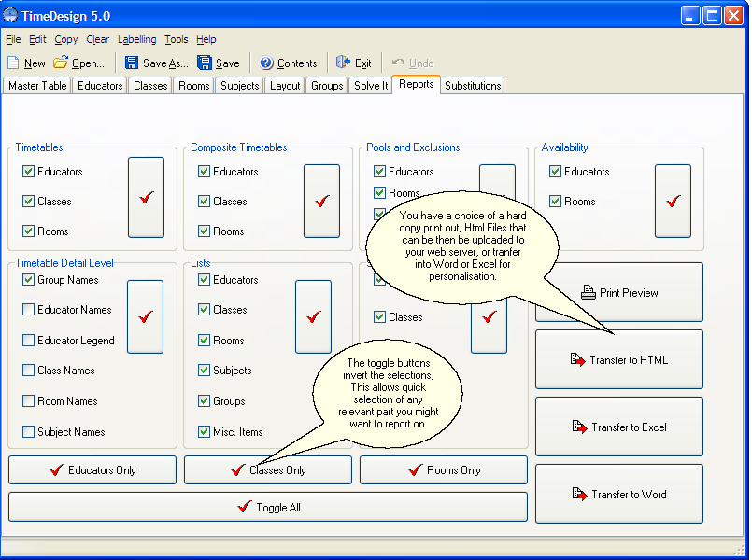Enable Educator Legend checkbox
The height and width of the screenshot is (560, 752).
(x=28, y=341)
